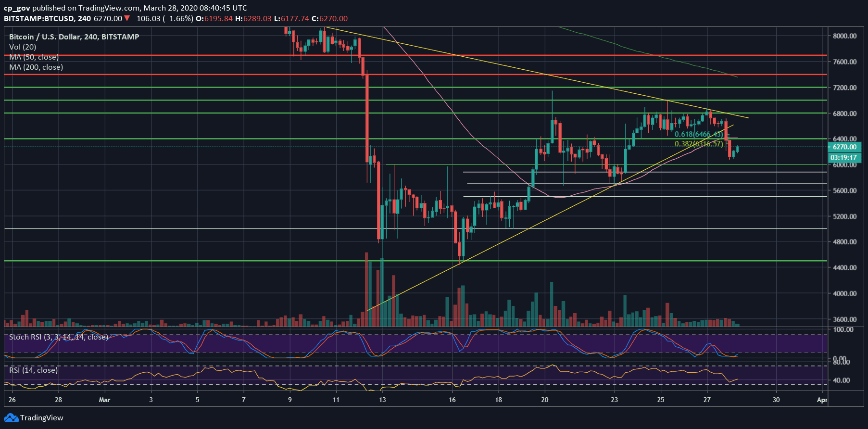Click the TradingView cloud logo icon
The width and height of the screenshot is (868, 429).
click(11, 417)
